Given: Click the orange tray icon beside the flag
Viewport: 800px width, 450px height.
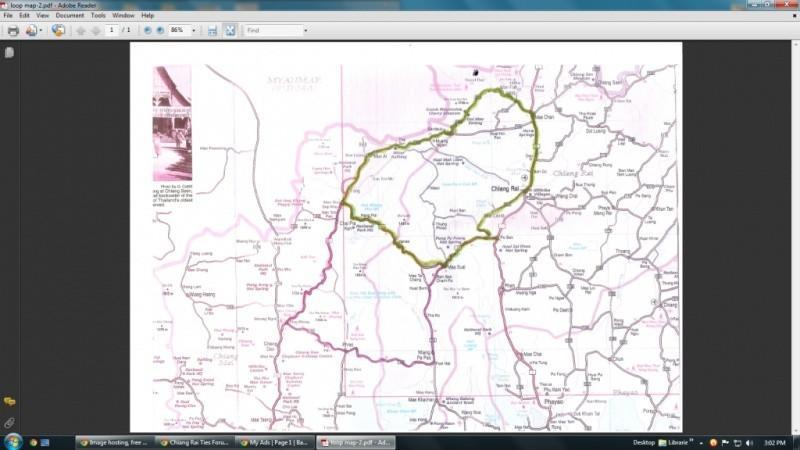Looking at the screenshot, I should 713,443.
